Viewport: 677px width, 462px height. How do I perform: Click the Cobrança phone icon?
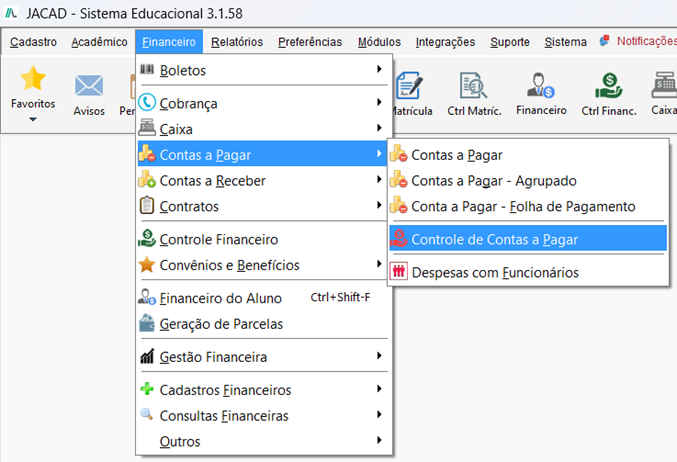tap(147, 102)
